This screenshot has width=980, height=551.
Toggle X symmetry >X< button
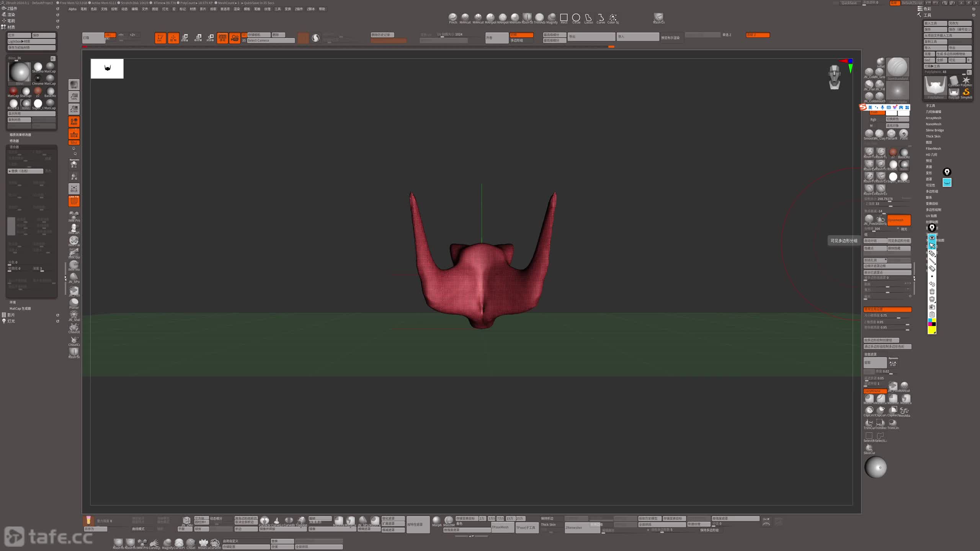pyautogui.click(x=109, y=35)
